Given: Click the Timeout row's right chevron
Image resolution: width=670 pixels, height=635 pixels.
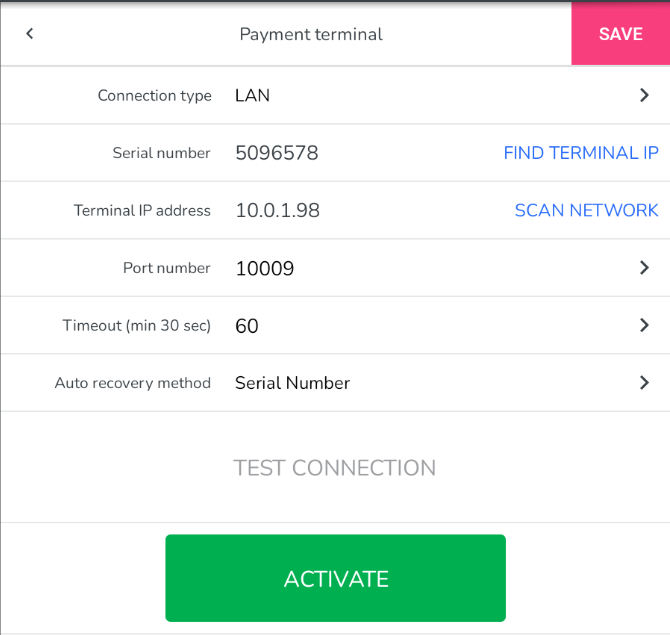Looking at the screenshot, I should pyautogui.click(x=644, y=325).
